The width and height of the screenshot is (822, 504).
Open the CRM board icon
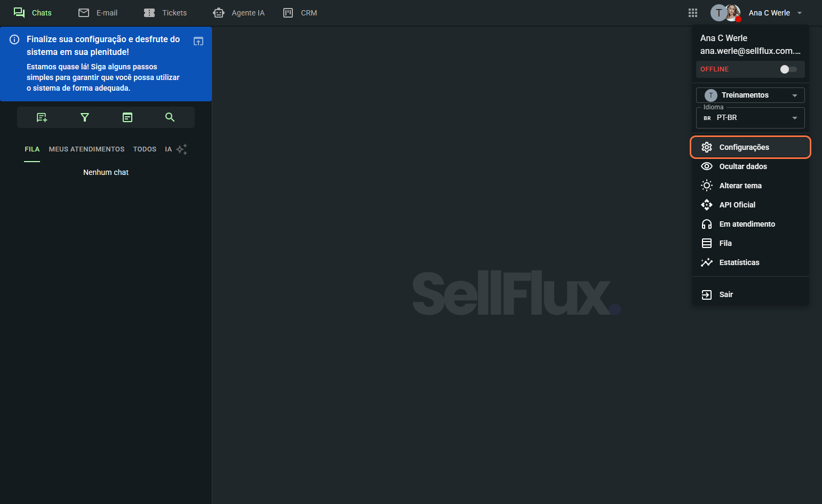click(288, 13)
